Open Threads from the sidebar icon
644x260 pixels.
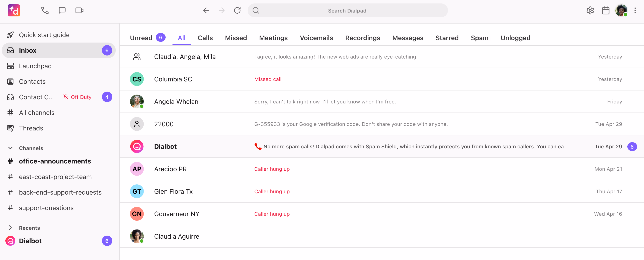10,128
